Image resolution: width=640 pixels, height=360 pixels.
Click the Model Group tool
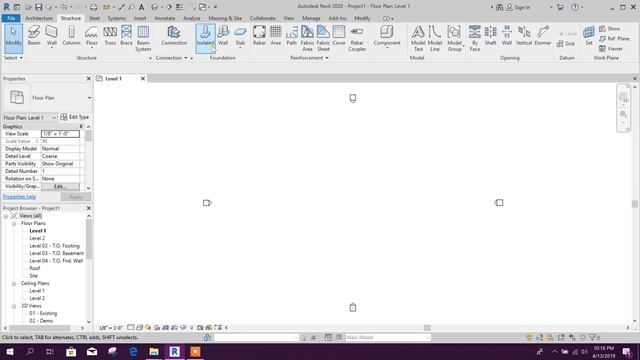pos(454,38)
